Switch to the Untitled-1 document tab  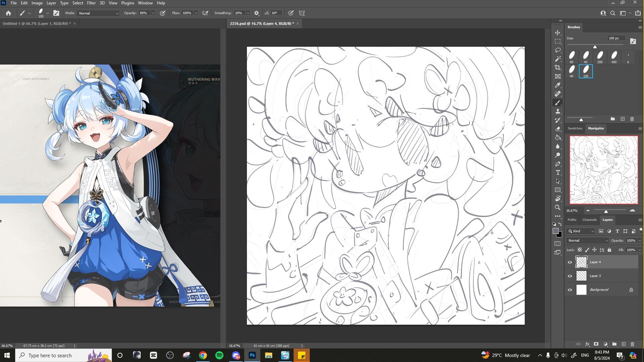point(37,24)
